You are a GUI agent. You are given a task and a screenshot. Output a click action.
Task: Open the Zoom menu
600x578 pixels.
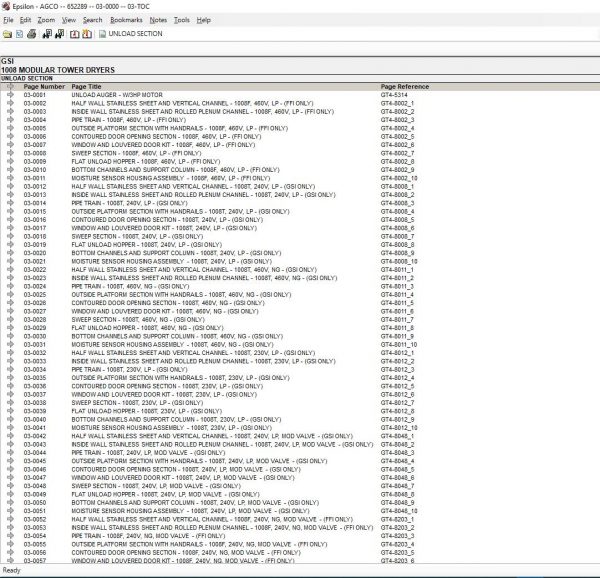(46, 20)
